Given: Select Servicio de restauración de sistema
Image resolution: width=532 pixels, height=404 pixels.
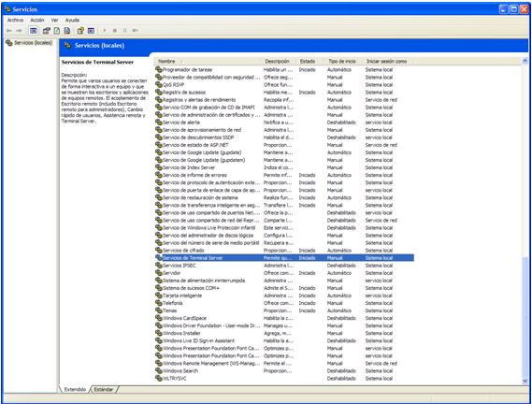Looking at the screenshot, I should (x=284, y=197).
